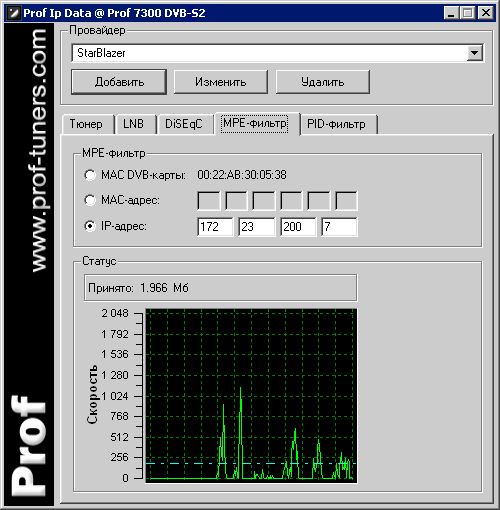
Task: Click the IP field containing 7
Action: point(339,227)
